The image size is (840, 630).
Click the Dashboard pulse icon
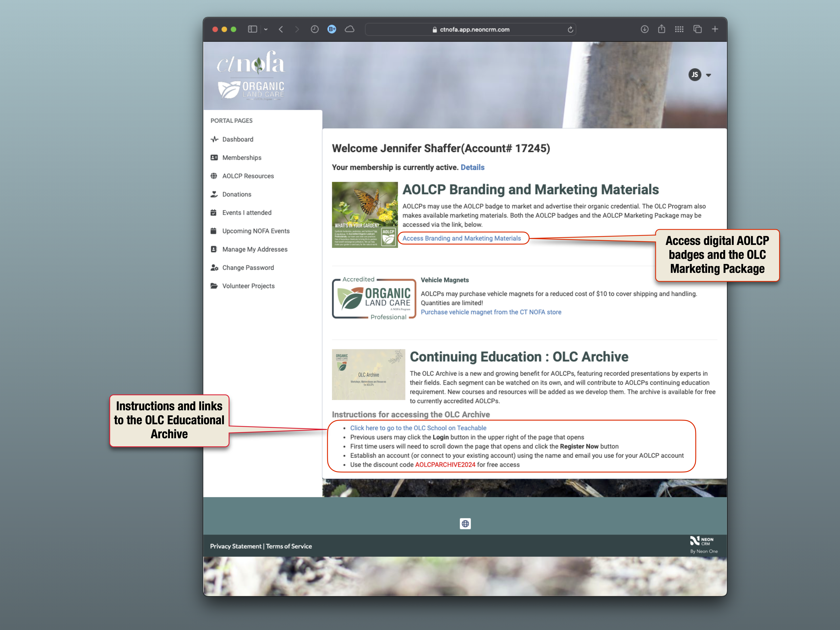(214, 139)
